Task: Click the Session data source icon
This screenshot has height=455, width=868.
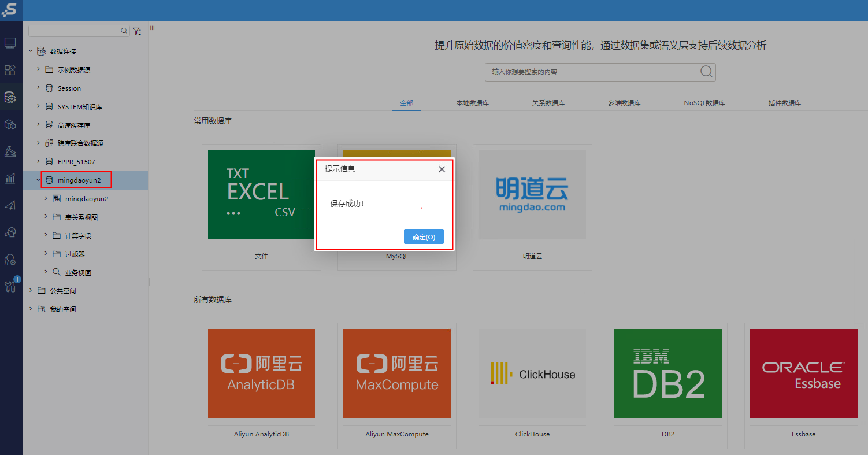Action: click(x=49, y=88)
